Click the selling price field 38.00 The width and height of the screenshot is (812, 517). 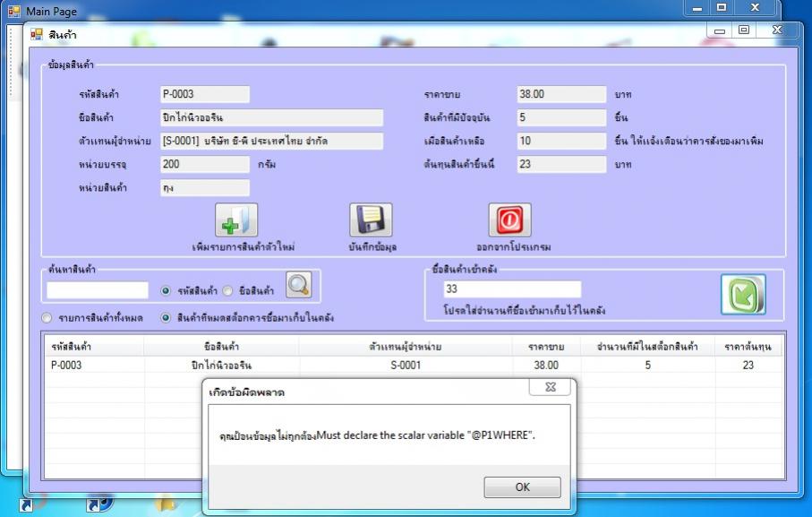coord(561,94)
